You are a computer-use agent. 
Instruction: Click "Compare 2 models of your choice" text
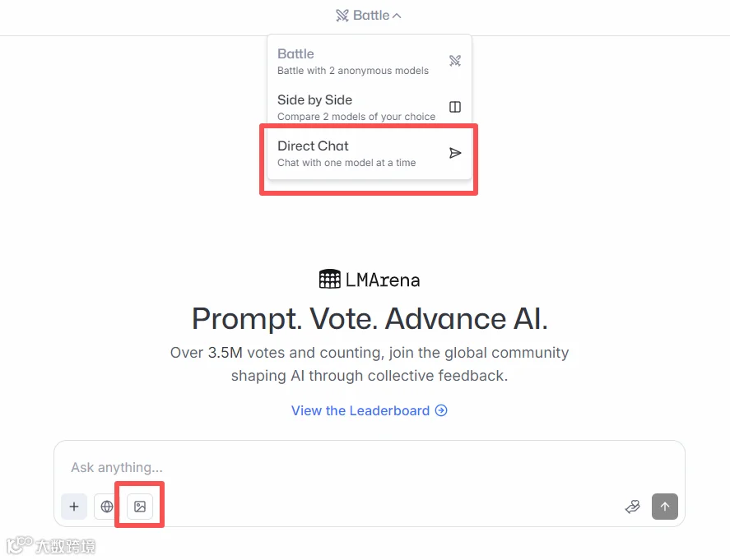[356, 117]
